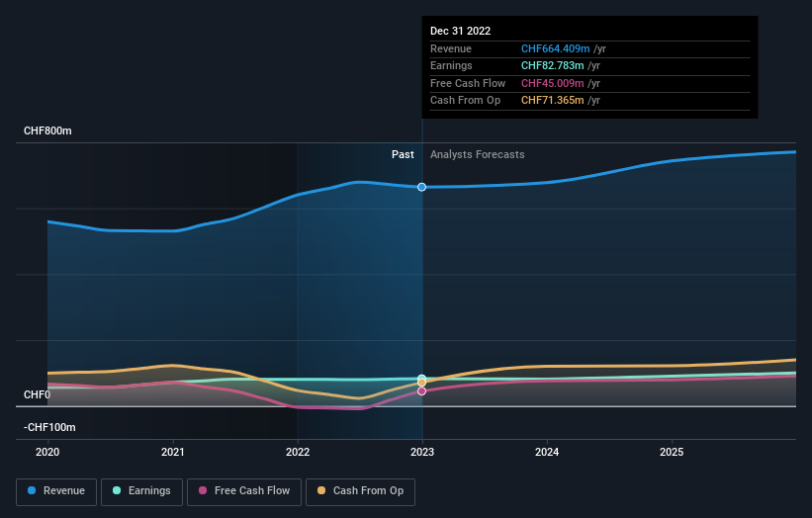
Task: Toggle the Earnings legend button
Action: 141,491
